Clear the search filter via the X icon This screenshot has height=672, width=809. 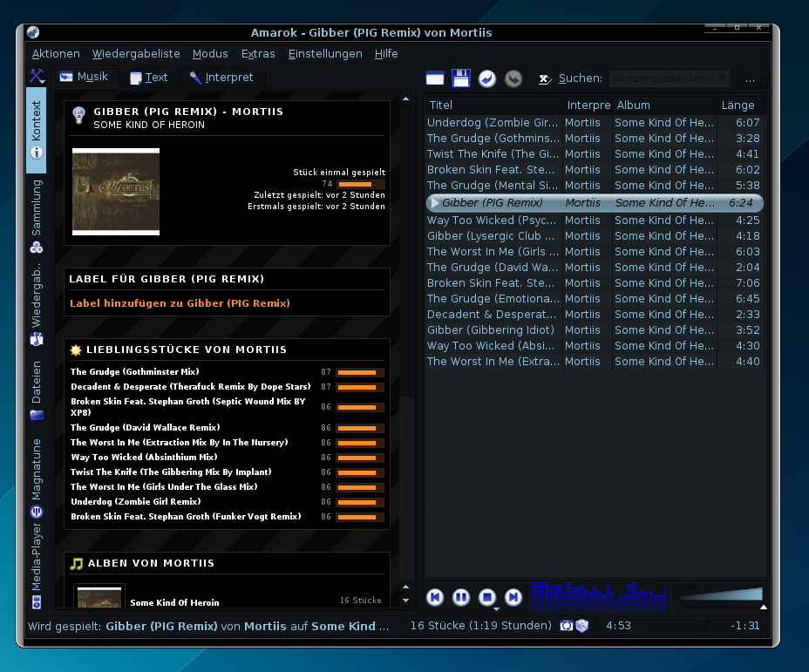[x=544, y=79]
